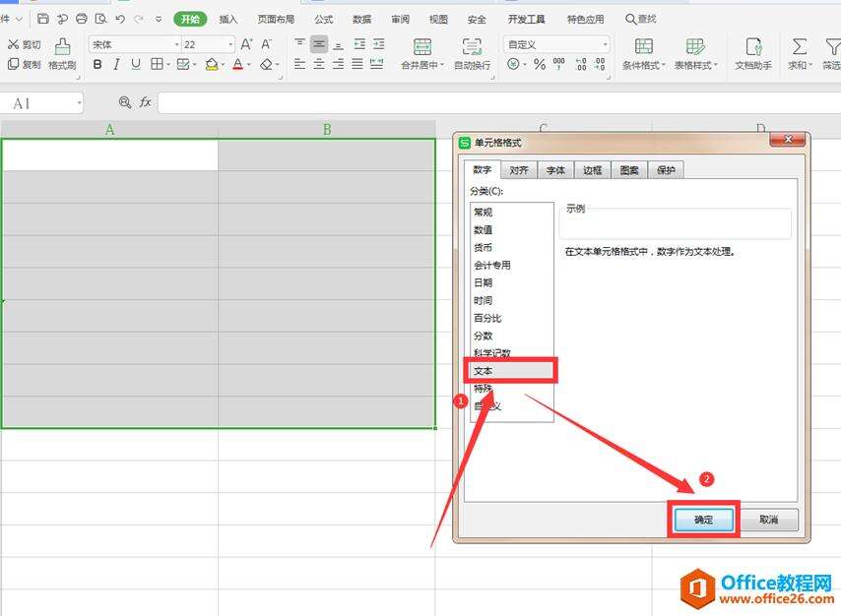Screen dimensions: 841x616
Task: Undo the last action
Action: pyautogui.click(x=120, y=20)
